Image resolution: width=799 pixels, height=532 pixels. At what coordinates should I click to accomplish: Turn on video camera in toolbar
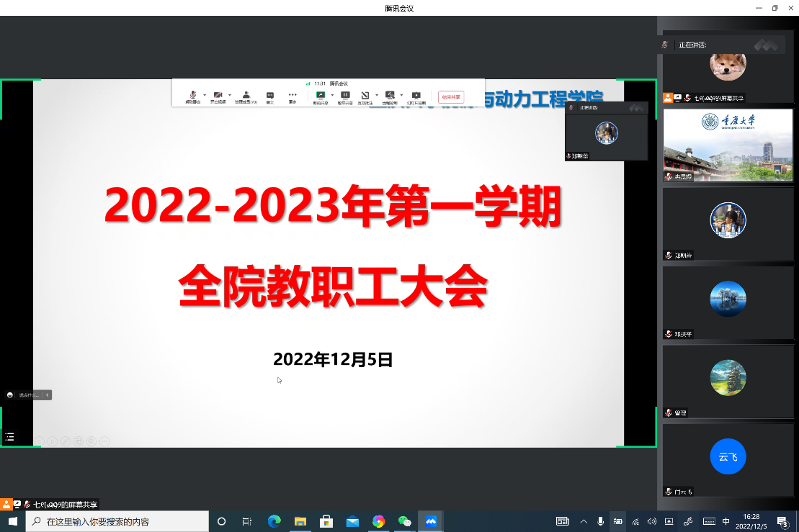[x=218, y=96]
